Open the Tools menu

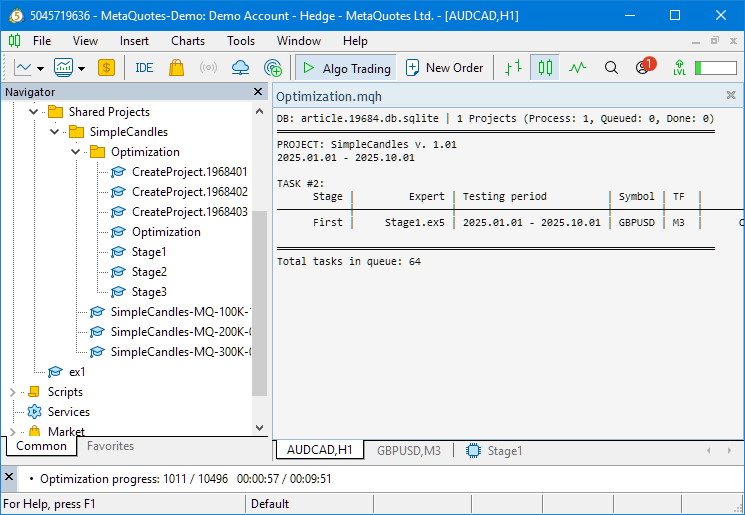point(241,41)
